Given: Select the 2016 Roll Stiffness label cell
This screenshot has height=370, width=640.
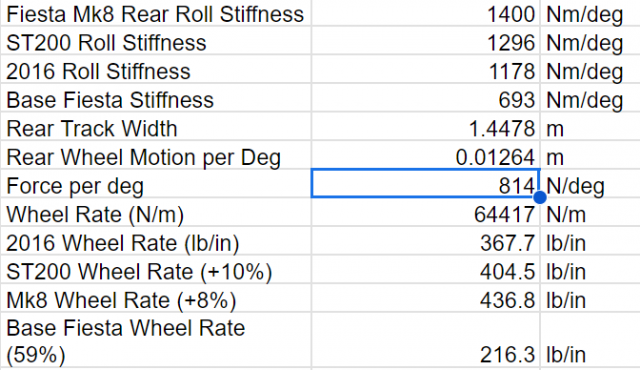Looking at the screenshot, I should (156, 71).
